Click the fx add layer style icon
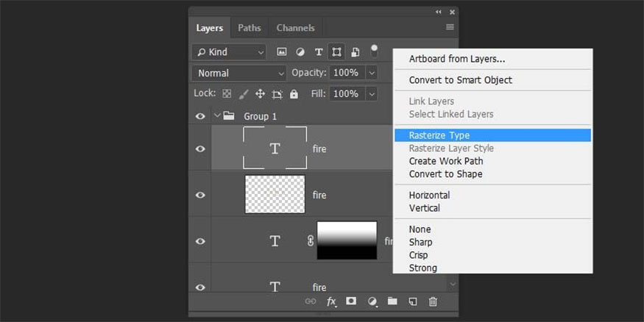This screenshot has width=644, height=322. (332, 301)
